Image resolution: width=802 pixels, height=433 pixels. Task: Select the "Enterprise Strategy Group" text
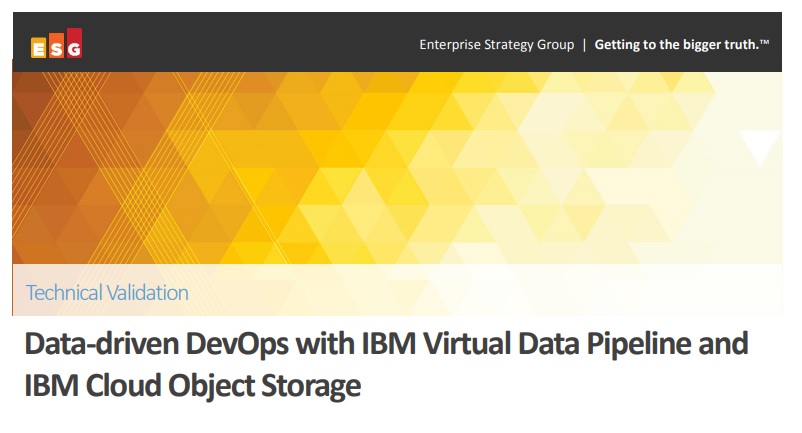496,45
